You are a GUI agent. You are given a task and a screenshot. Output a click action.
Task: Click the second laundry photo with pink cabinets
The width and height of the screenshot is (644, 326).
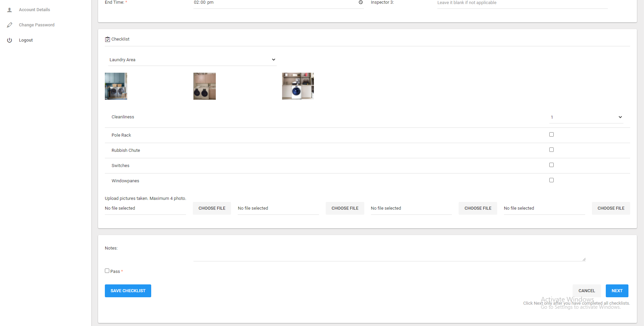pos(205,86)
